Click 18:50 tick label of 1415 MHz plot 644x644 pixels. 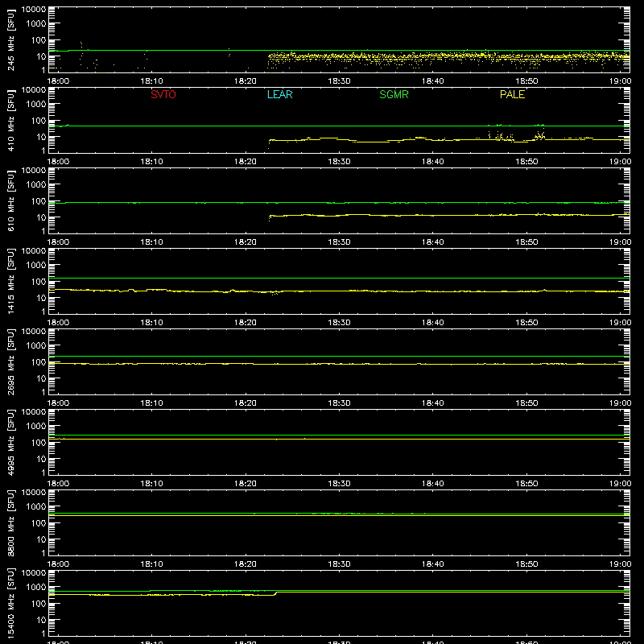tap(526, 323)
